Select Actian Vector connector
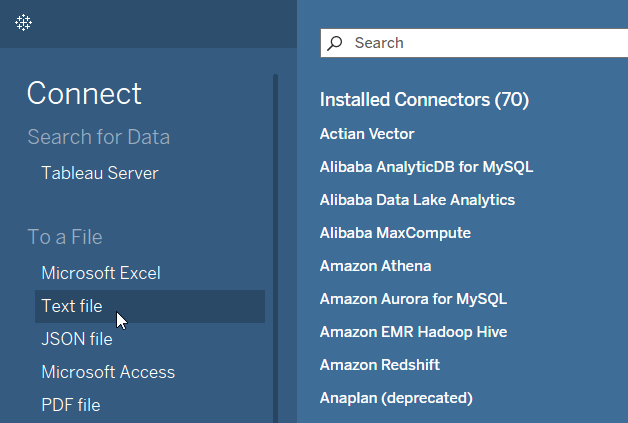The width and height of the screenshot is (628, 423). 367,134
